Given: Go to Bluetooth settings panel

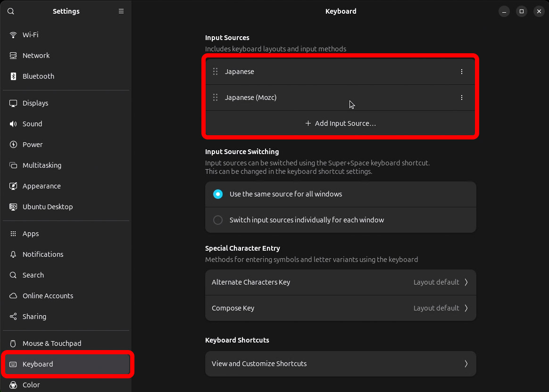Looking at the screenshot, I should coord(66,76).
